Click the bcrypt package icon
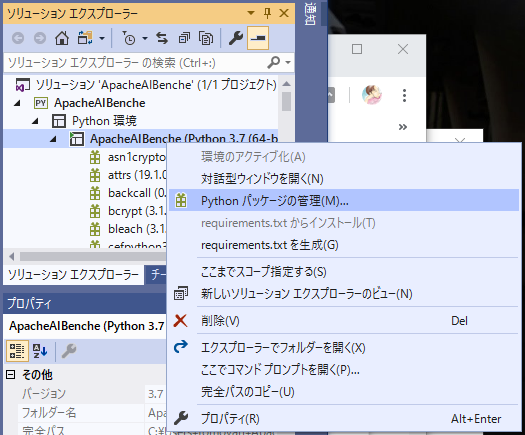The image size is (525, 435). pyautogui.click(x=95, y=211)
